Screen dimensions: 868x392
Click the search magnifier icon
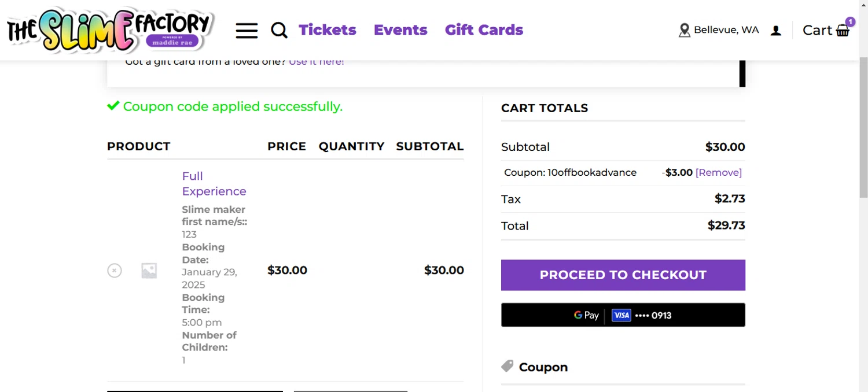click(x=279, y=30)
